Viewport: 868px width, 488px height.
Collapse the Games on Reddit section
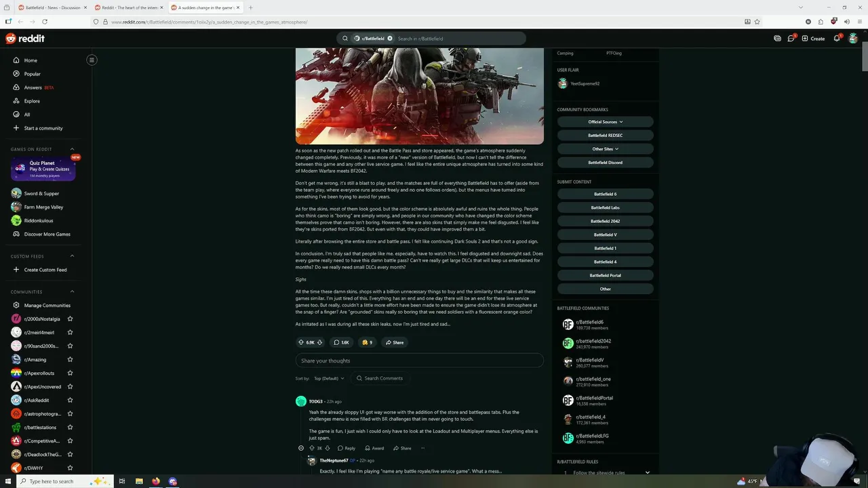[x=72, y=149]
